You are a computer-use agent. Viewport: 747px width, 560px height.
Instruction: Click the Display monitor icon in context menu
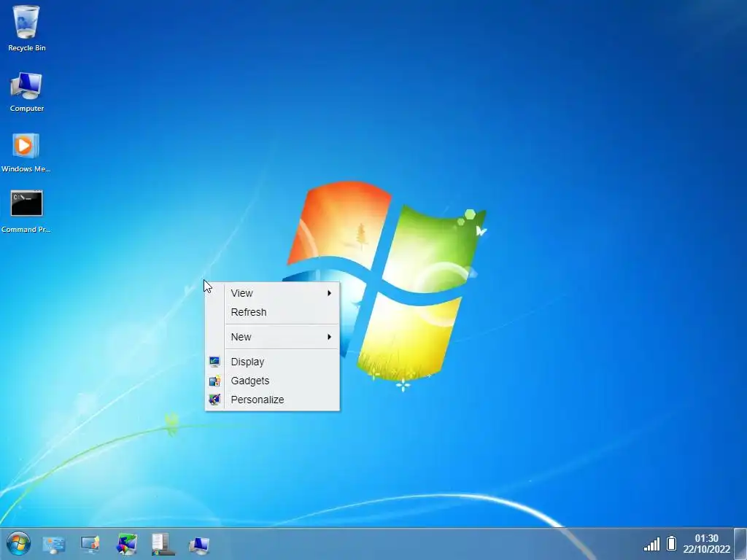[x=214, y=362]
